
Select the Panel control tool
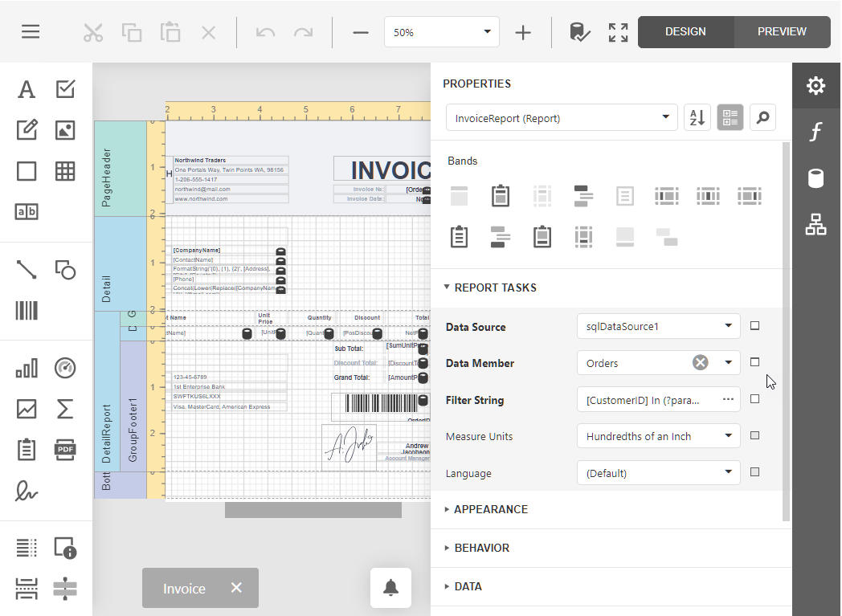tap(27, 171)
